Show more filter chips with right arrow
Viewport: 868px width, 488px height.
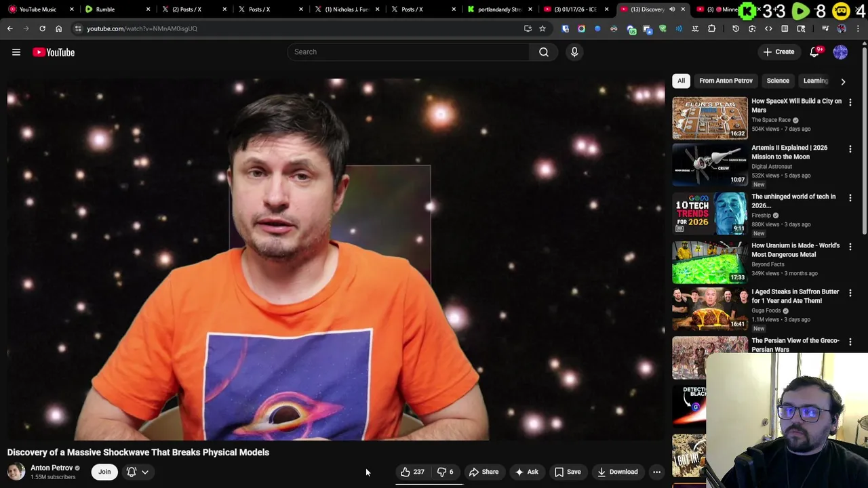(x=843, y=81)
